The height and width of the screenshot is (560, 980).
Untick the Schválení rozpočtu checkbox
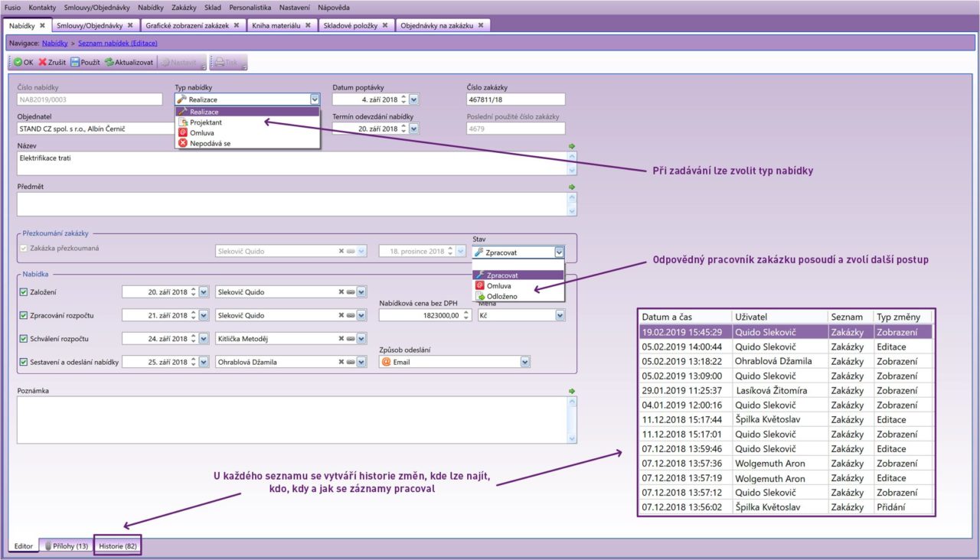[22, 338]
